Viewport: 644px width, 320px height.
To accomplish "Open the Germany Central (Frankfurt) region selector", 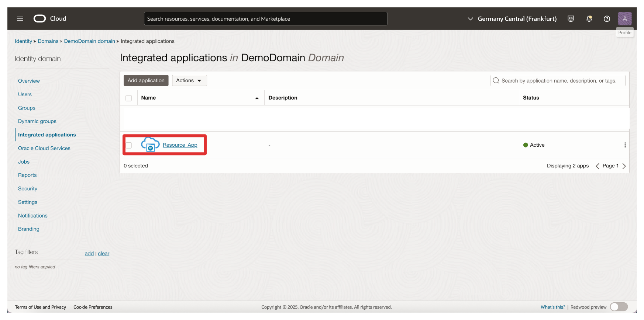I will pyautogui.click(x=512, y=19).
